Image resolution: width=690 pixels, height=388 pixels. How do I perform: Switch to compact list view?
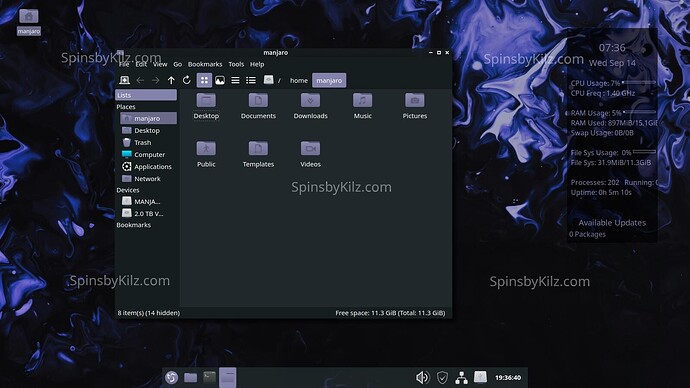click(235, 80)
